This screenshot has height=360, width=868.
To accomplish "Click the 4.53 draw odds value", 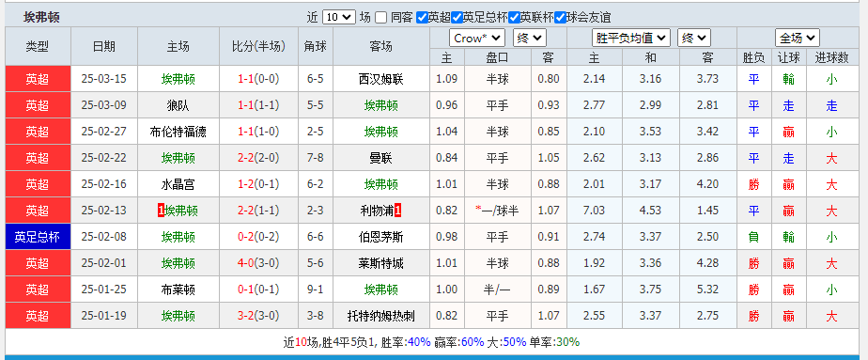I will (650, 211).
